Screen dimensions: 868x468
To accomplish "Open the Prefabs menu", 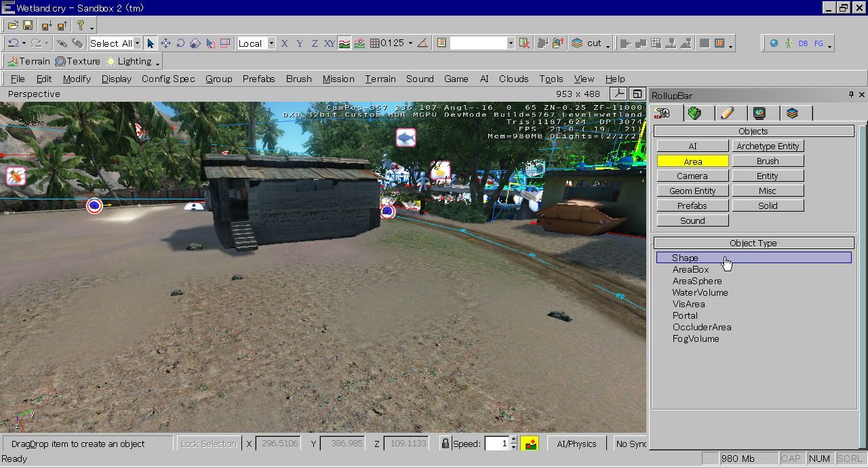I will [259, 79].
